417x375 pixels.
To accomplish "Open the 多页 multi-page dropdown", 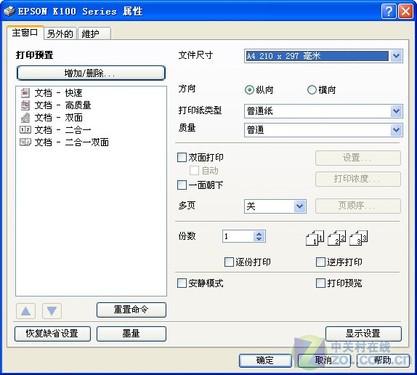I will [x=300, y=207].
